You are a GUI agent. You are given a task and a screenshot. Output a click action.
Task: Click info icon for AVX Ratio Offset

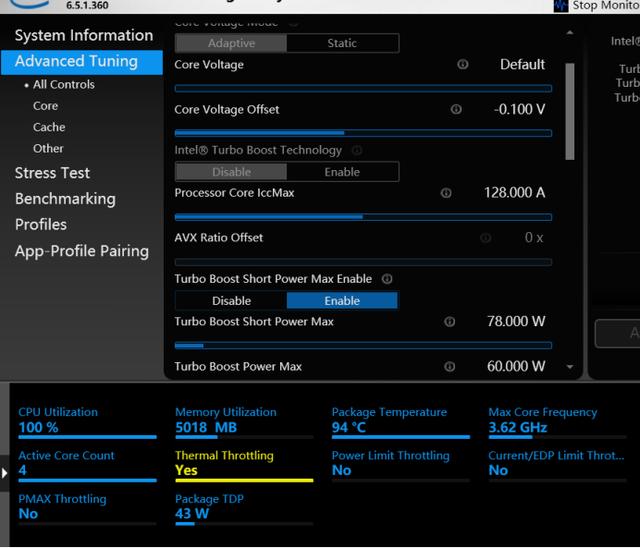click(485, 237)
